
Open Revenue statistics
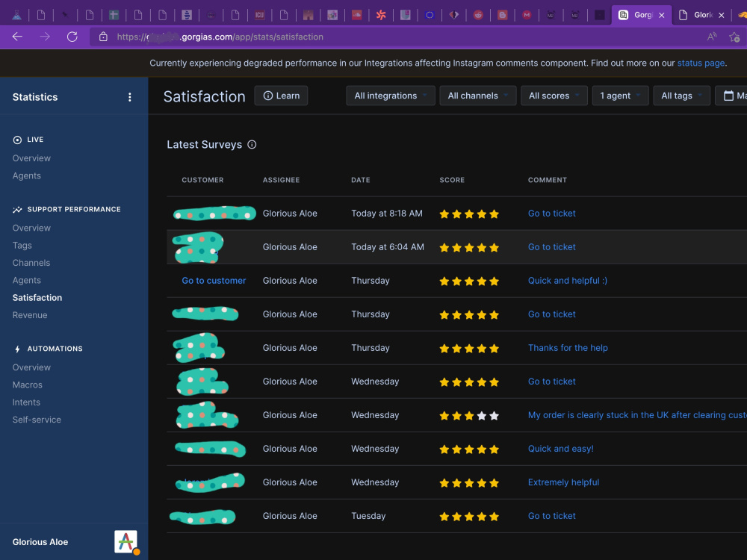pos(30,315)
